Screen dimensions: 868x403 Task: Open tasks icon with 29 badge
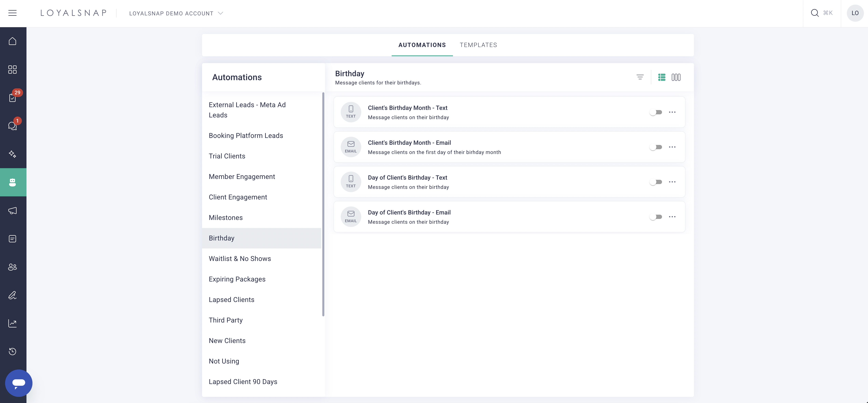pos(12,98)
